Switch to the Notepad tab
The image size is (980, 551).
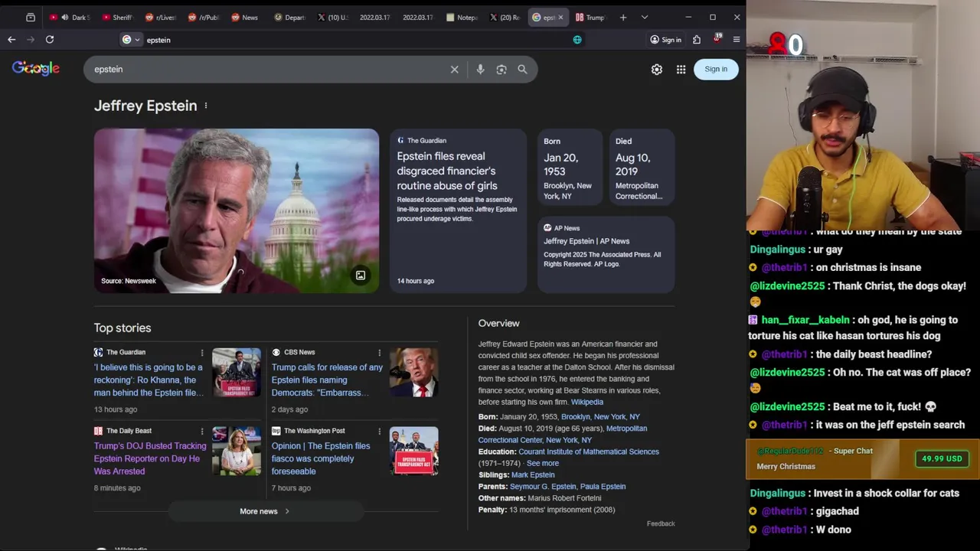461,17
